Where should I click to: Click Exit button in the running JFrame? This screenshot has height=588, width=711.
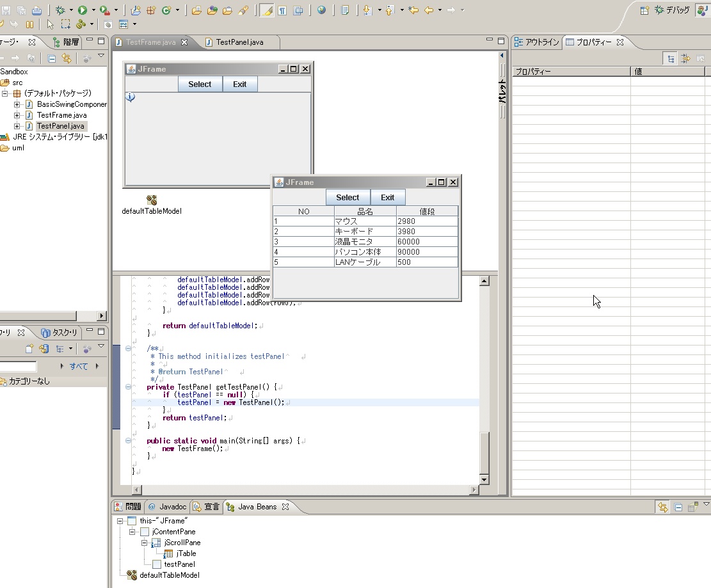[388, 197]
